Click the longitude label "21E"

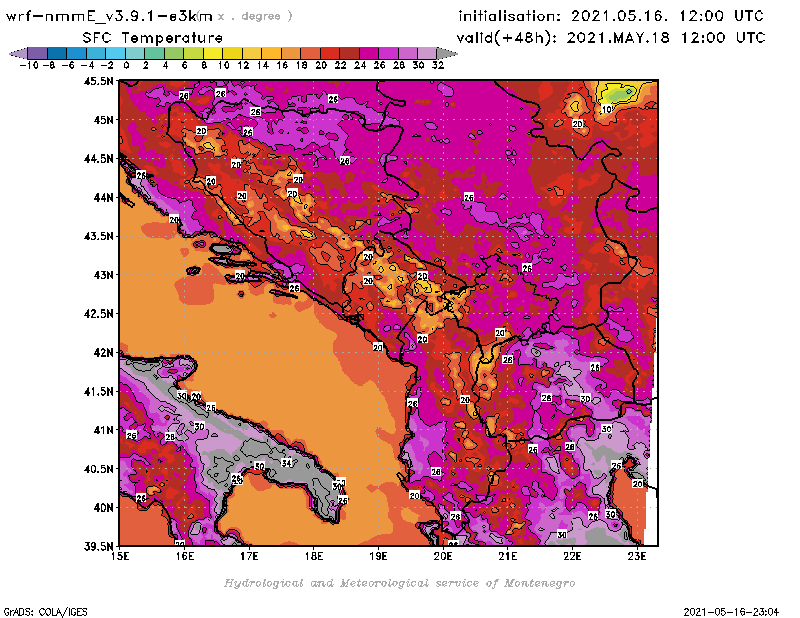[508, 556]
